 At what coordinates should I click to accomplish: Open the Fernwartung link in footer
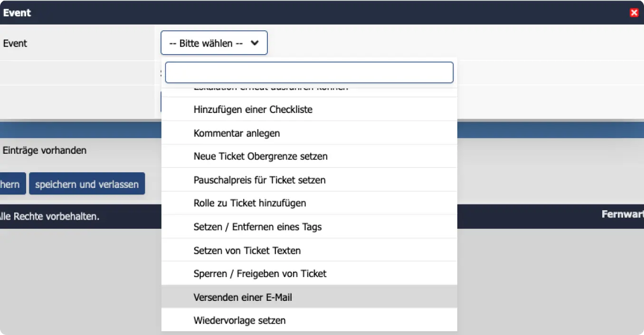coord(623,214)
